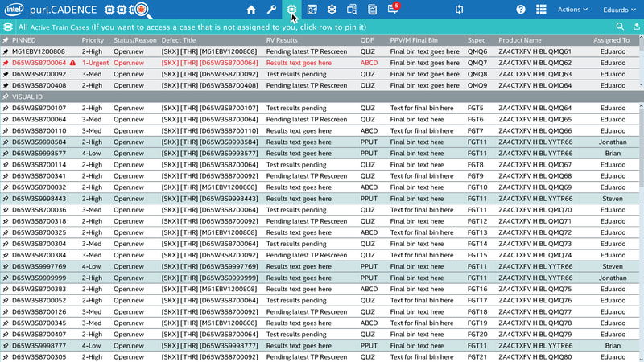Click the VISUAL ID section header
The height and width of the screenshot is (362, 644).
[x=27, y=97]
